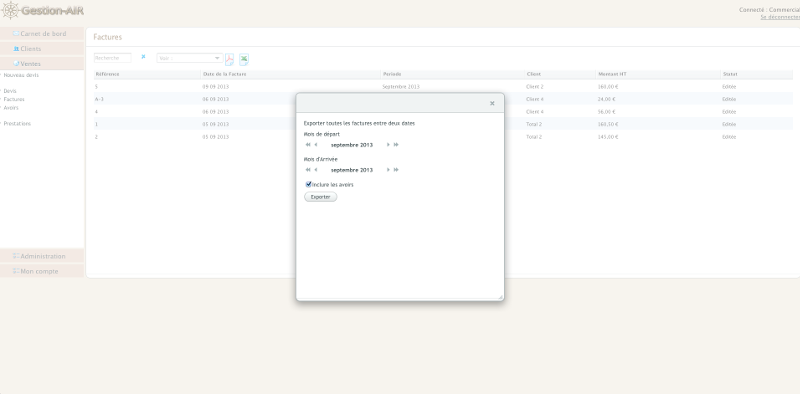The width and height of the screenshot is (800, 394).
Task: Open invoice row with reference A-3
Action: [x=443, y=99]
